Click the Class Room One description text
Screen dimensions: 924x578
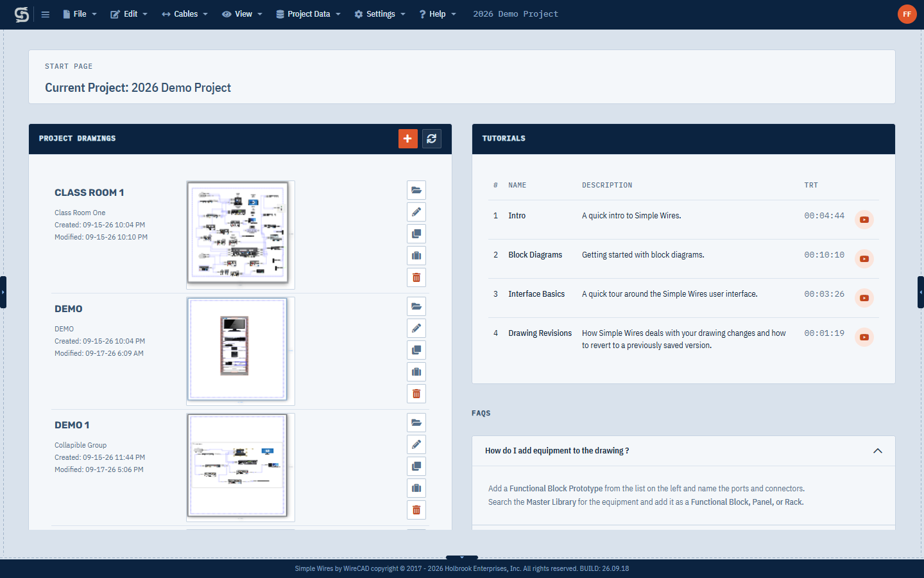(x=80, y=213)
